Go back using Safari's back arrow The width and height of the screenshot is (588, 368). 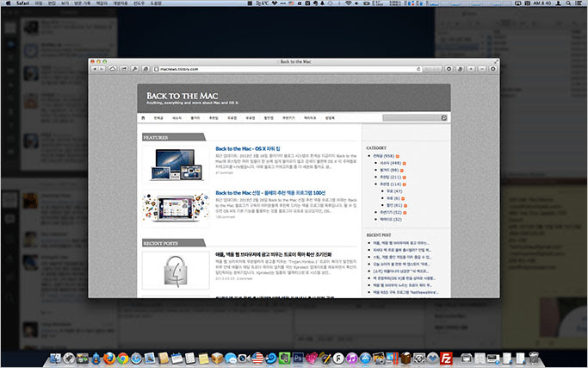click(95, 69)
